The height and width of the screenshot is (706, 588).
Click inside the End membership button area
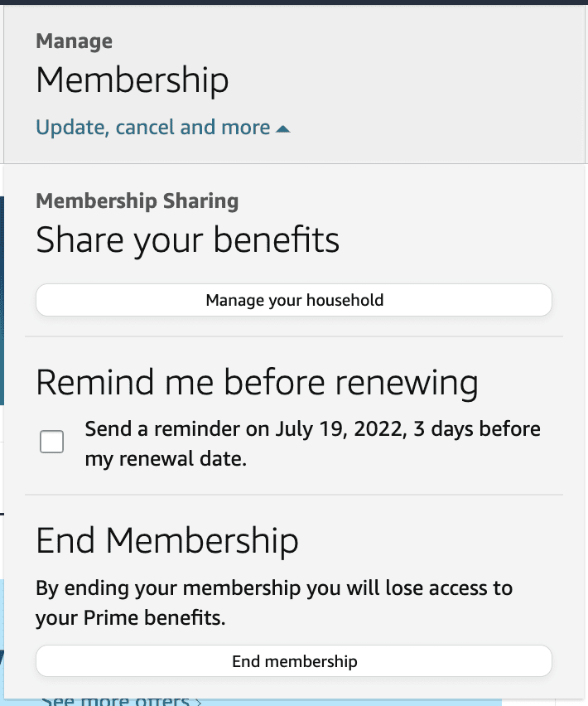(294, 660)
